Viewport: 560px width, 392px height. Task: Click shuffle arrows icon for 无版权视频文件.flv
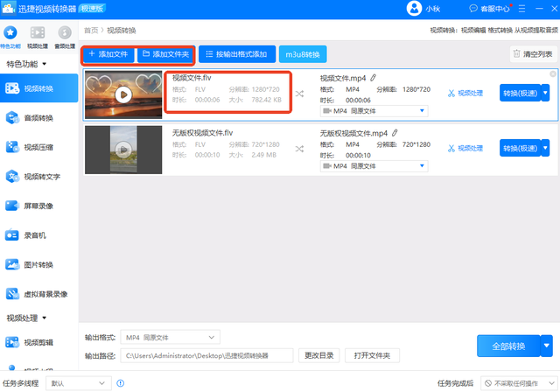[299, 149]
